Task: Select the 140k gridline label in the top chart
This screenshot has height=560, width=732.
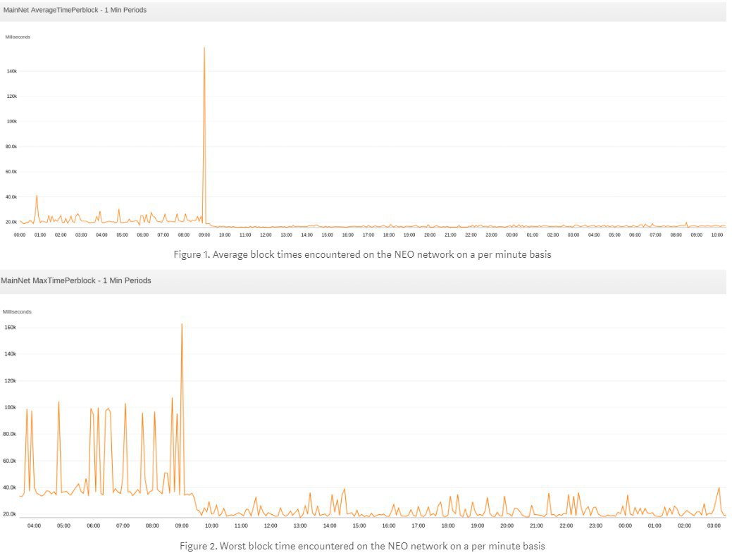Action: pyautogui.click(x=12, y=71)
